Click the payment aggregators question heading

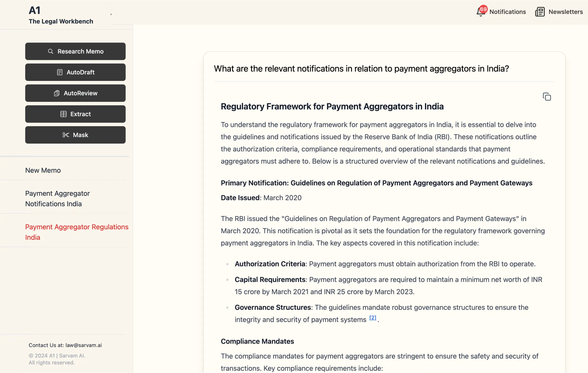point(361,69)
